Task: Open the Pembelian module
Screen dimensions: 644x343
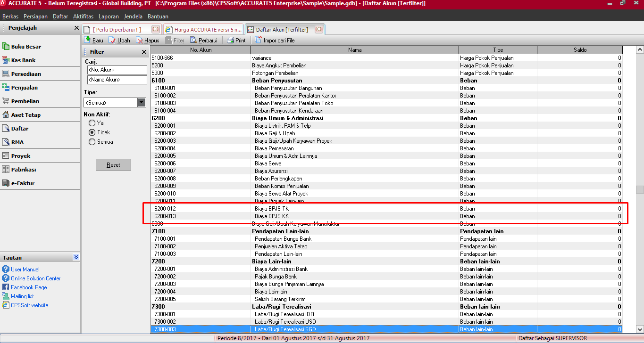Action: point(25,101)
